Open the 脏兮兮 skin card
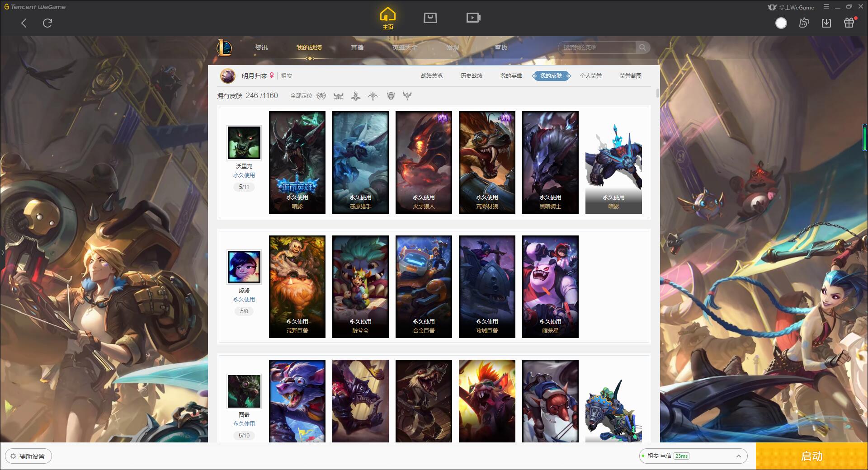 pyautogui.click(x=360, y=287)
